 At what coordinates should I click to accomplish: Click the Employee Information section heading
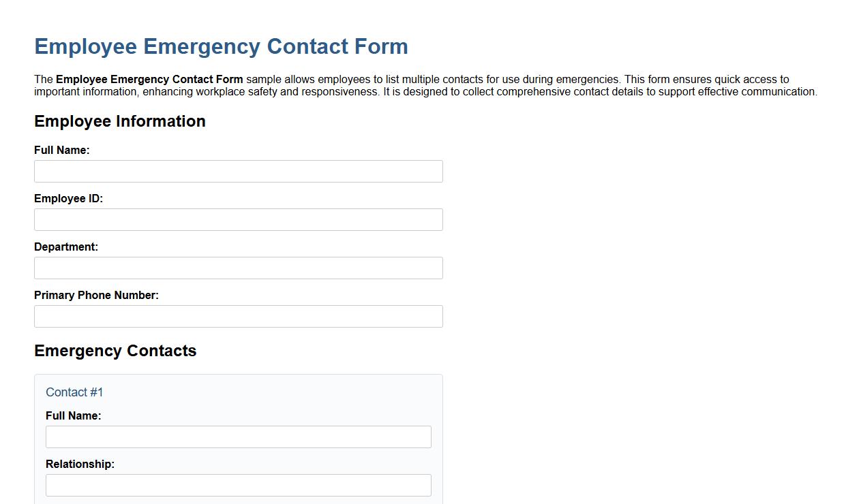[x=120, y=121]
